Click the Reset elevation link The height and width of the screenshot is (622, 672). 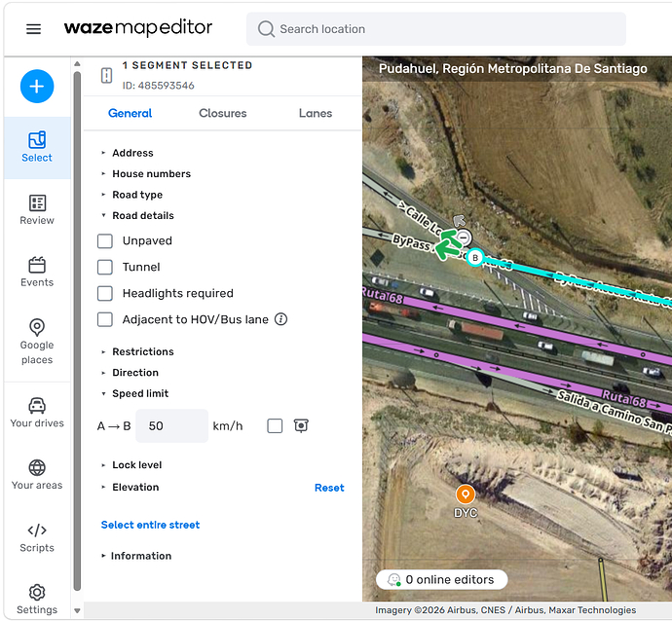point(329,488)
